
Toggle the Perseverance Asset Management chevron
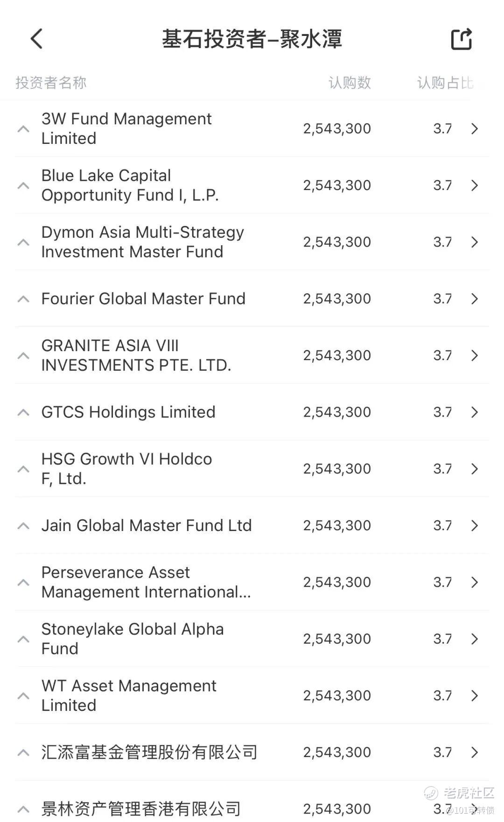(23, 582)
